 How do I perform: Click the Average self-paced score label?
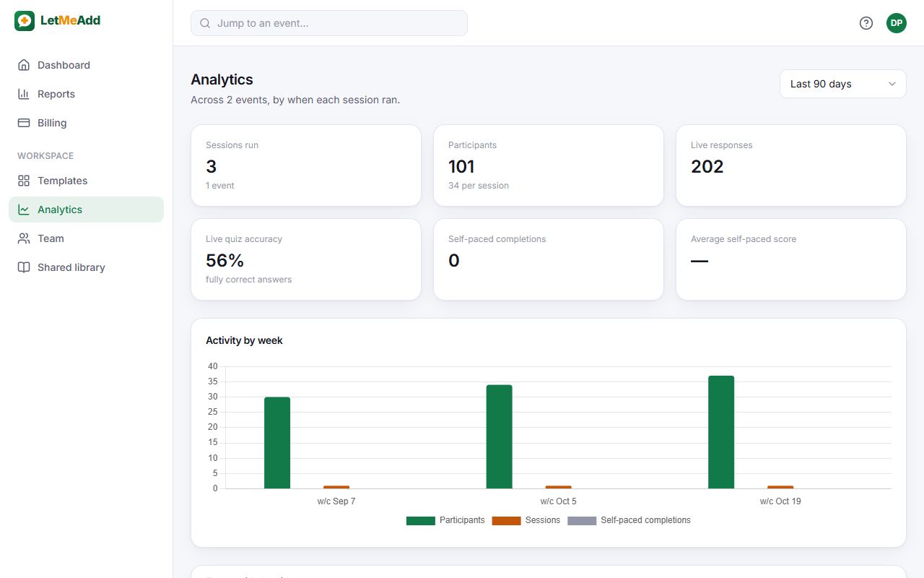(x=744, y=239)
